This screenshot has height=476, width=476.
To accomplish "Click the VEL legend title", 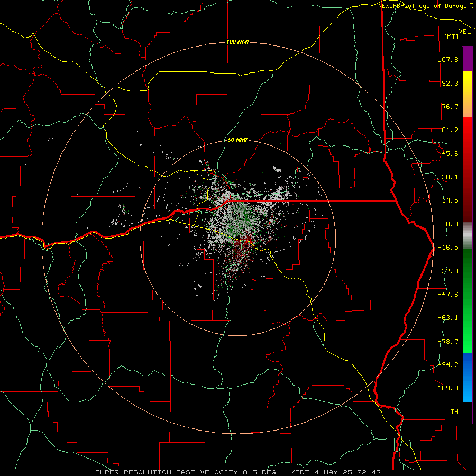I will pyautogui.click(x=464, y=32).
